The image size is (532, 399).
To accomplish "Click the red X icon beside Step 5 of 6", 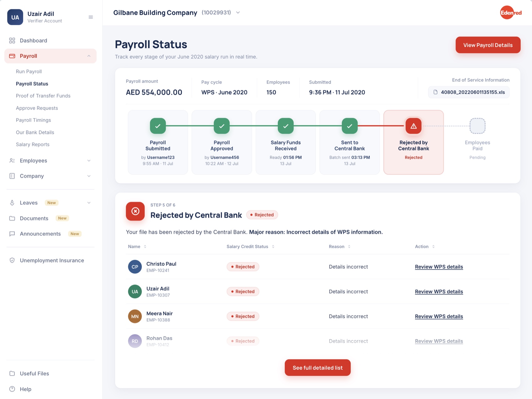I will 135,211.
